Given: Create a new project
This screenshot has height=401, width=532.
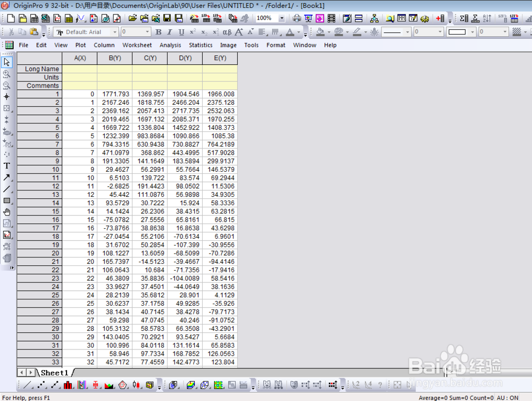Looking at the screenshot, I should pos(11,18).
